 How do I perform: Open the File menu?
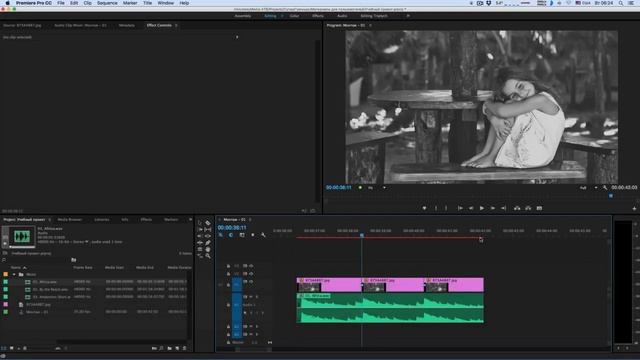(61, 3)
